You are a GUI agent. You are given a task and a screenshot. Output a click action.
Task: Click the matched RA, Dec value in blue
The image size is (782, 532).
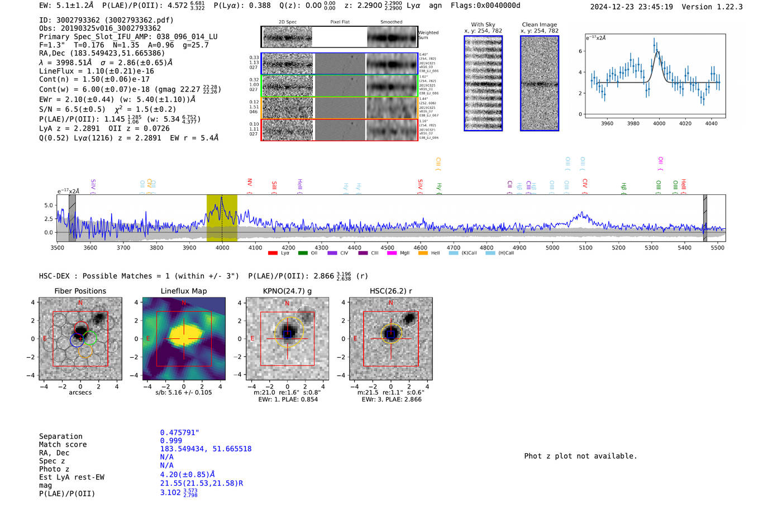coord(206,449)
